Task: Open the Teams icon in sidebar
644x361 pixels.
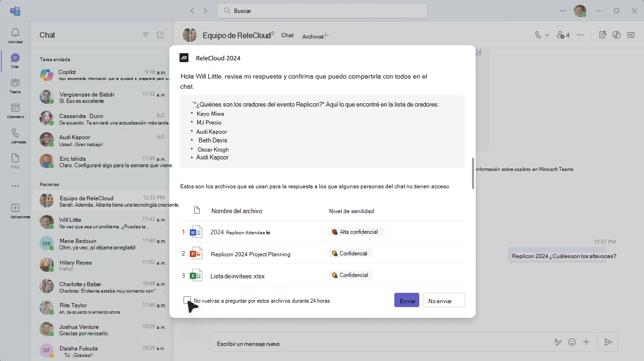Action: [15, 83]
